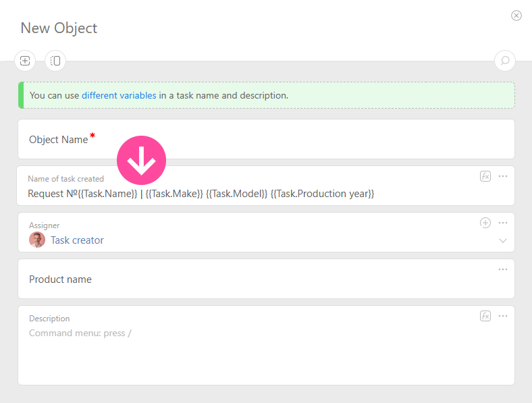Open the Description three-dots menu
Viewport: 532px width, 403px height.
[503, 316]
